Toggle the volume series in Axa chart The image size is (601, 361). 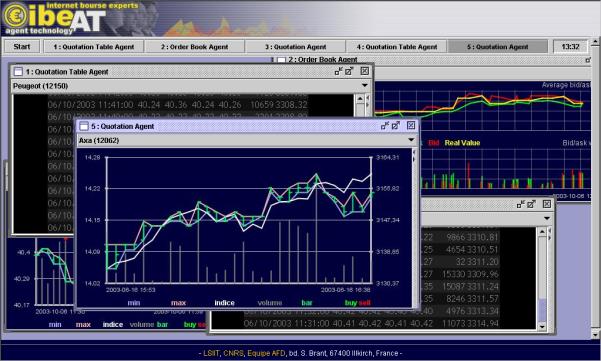click(270, 303)
